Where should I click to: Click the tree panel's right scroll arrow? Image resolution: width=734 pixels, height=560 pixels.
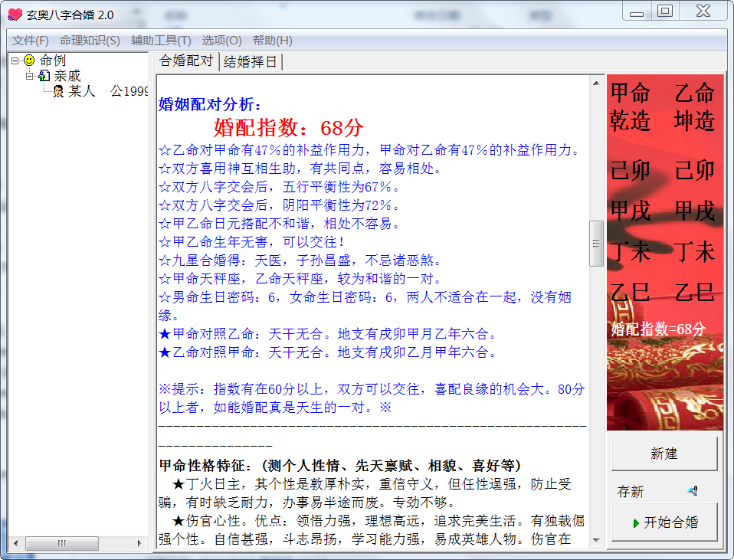tap(139, 543)
